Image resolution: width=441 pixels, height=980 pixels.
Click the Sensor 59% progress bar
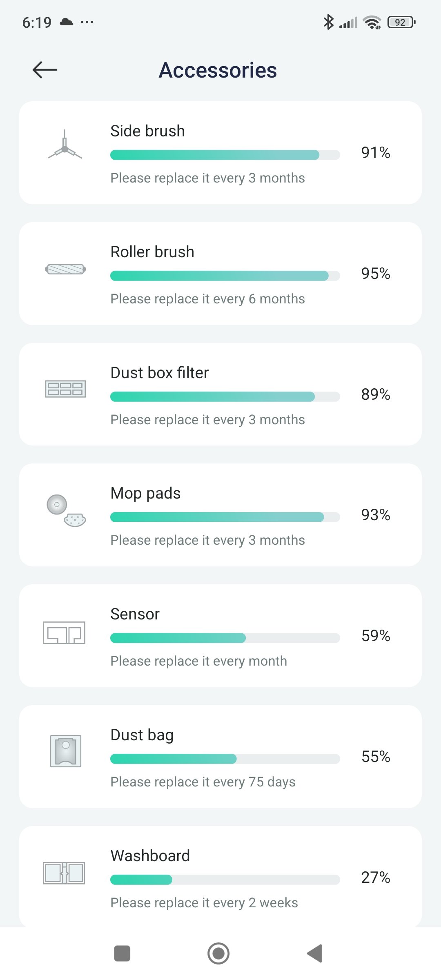click(x=225, y=638)
